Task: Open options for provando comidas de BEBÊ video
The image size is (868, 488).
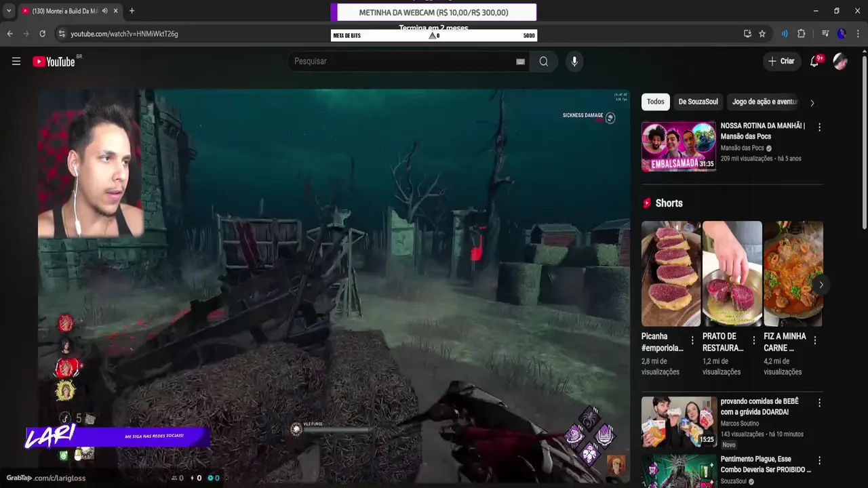Action: tap(819, 403)
